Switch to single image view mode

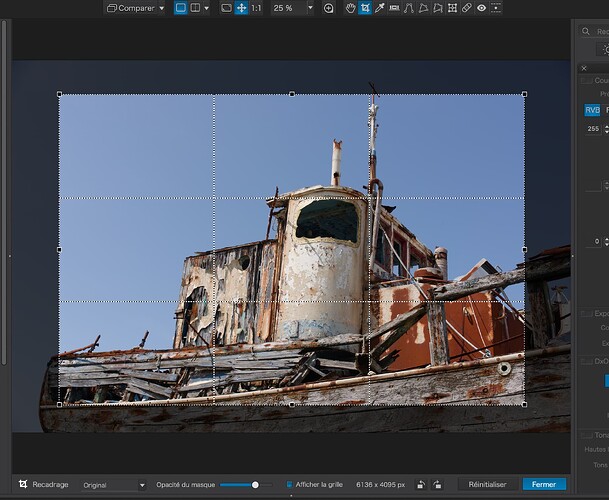181,8
